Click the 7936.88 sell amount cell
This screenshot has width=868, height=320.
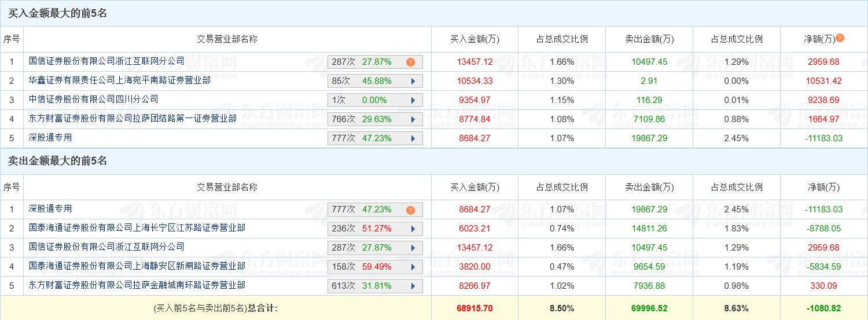point(649,286)
